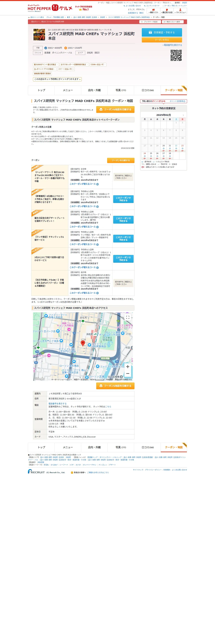Click the restaurant thumbnail photo
The width and height of the screenshot is (215, 644).
39,34
